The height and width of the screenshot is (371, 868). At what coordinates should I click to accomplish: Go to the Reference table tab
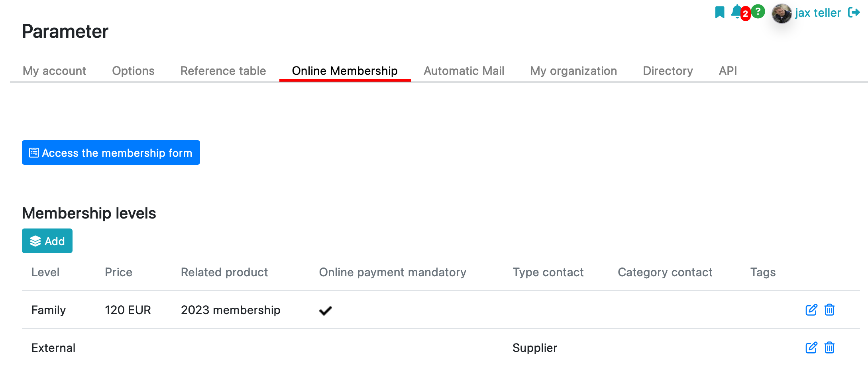[x=223, y=71]
